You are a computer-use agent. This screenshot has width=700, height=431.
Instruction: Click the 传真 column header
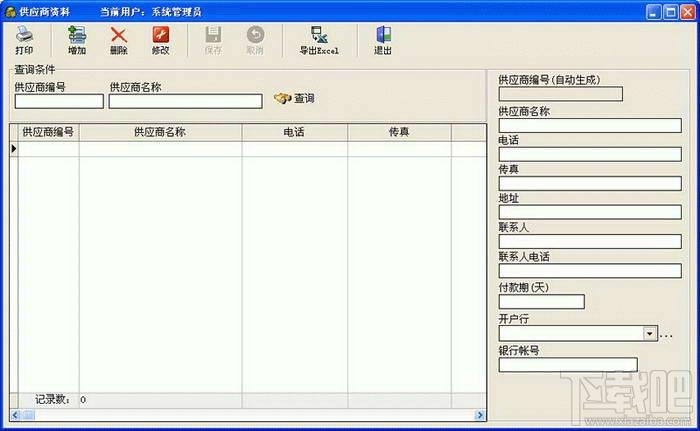(399, 132)
